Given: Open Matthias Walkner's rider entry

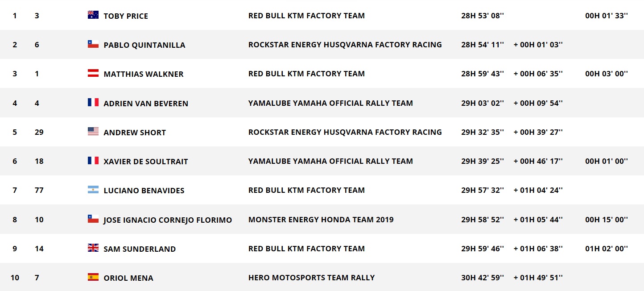Looking at the screenshot, I should [x=144, y=74].
